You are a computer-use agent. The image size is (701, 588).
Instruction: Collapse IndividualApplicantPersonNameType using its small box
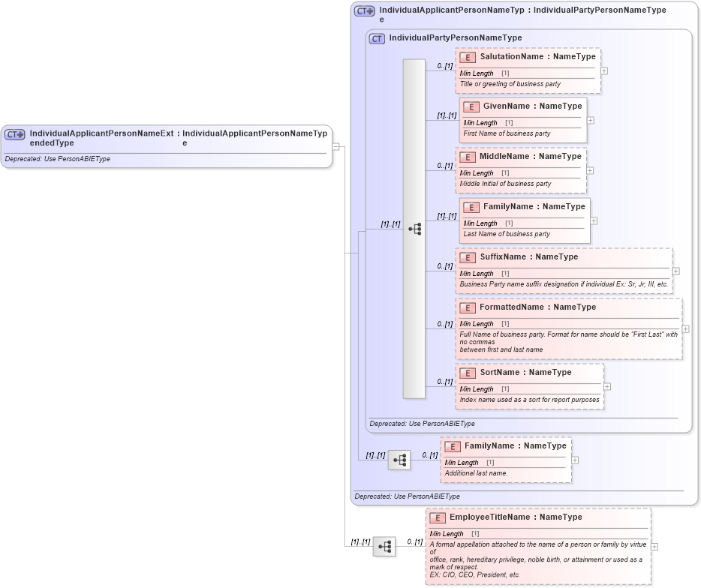click(335, 146)
